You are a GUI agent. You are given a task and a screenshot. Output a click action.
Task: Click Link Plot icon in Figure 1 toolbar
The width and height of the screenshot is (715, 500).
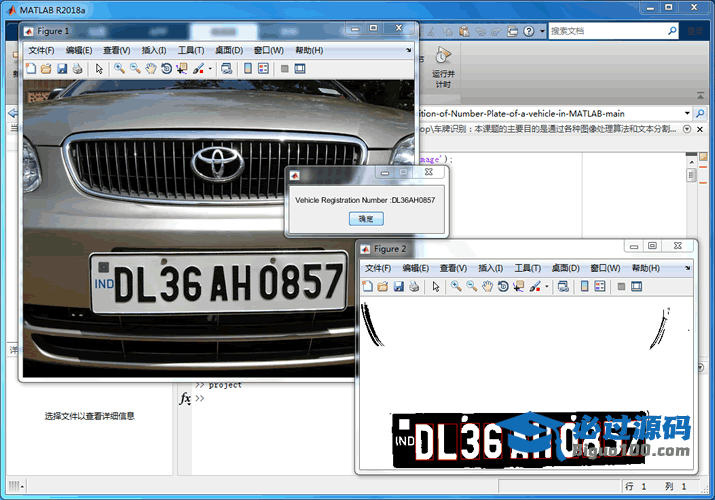click(226, 69)
